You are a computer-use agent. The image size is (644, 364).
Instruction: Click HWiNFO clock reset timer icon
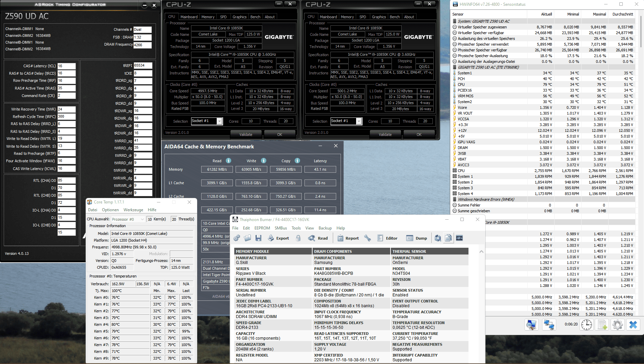click(587, 325)
